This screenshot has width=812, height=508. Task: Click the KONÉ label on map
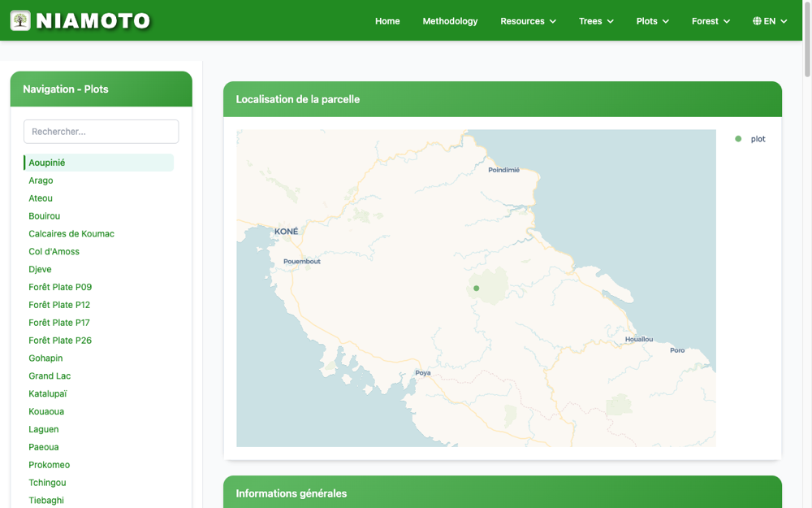coord(286,231)
